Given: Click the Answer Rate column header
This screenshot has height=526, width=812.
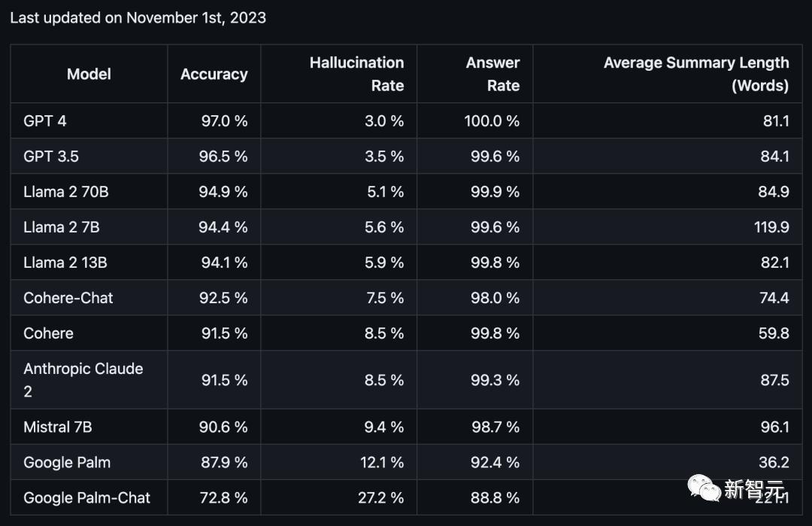Looking at the screenshot, I should pyautogui.click(x=492, y=74).
